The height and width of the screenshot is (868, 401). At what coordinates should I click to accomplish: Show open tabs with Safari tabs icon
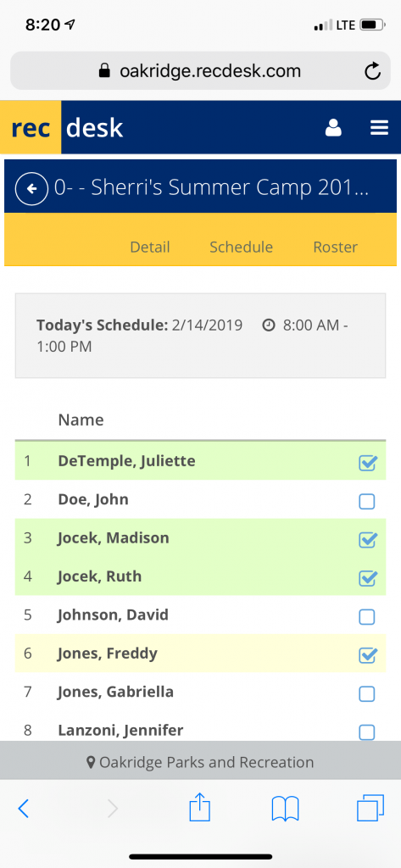tap(370, 808)
